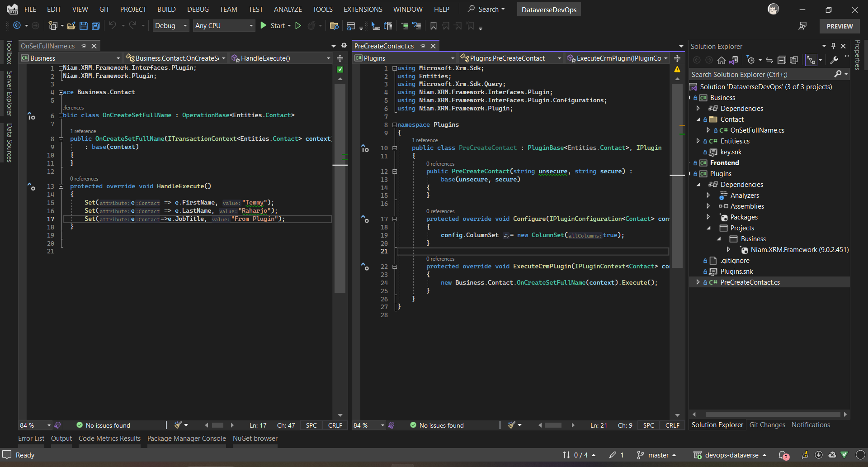Screen dimensions: 868x467
Task: Close the OnSetFullName.cs tab
Action: pos(94,46)
